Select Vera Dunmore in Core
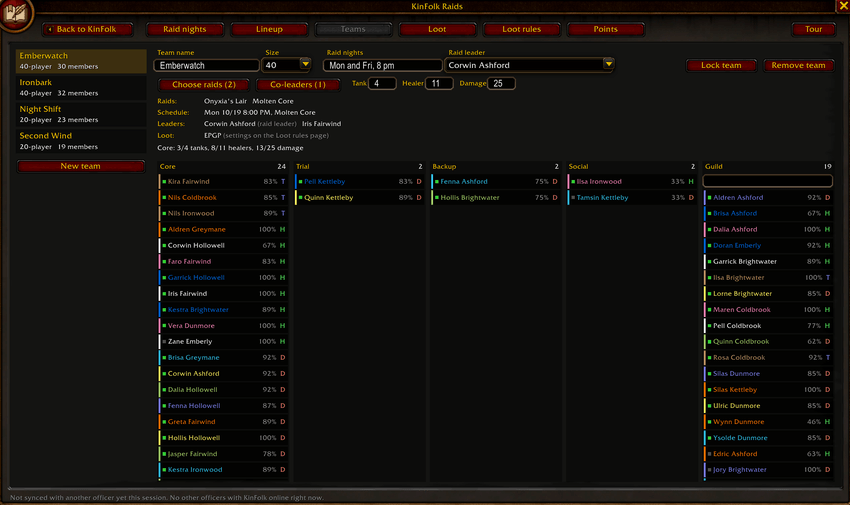The image size is (850, 505). click(x=223, y=326)
